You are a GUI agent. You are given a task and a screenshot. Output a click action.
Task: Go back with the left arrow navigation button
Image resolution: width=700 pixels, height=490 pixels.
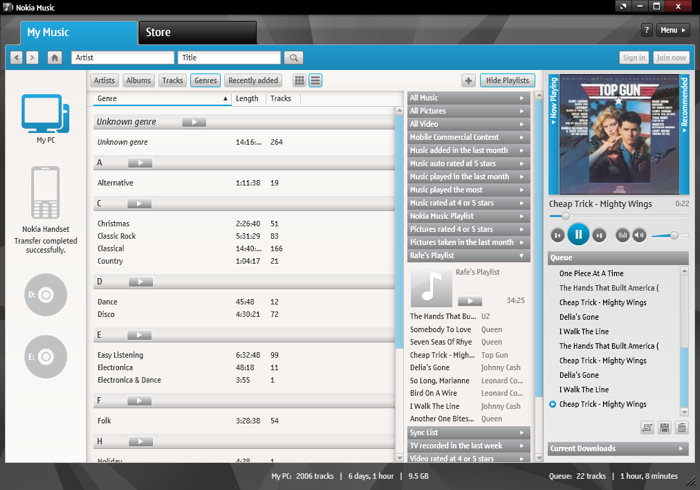[x=17, y=58]
